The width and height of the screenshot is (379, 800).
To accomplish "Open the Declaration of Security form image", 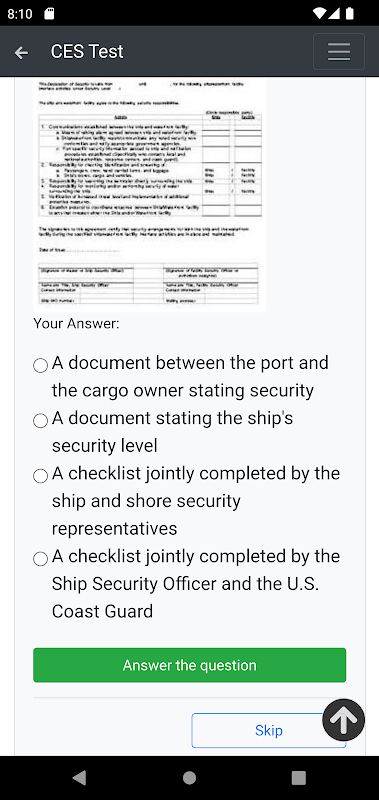I will click(x=149, y=194).
